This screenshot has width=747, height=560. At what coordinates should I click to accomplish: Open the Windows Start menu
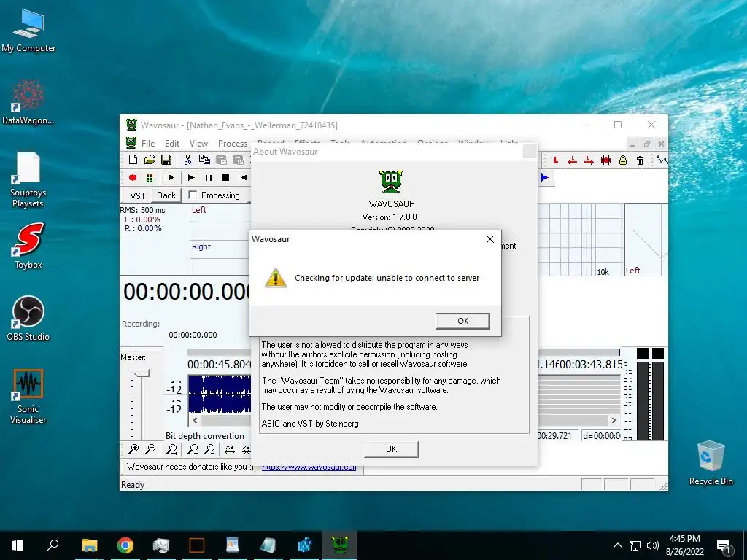tap(18, 545)
